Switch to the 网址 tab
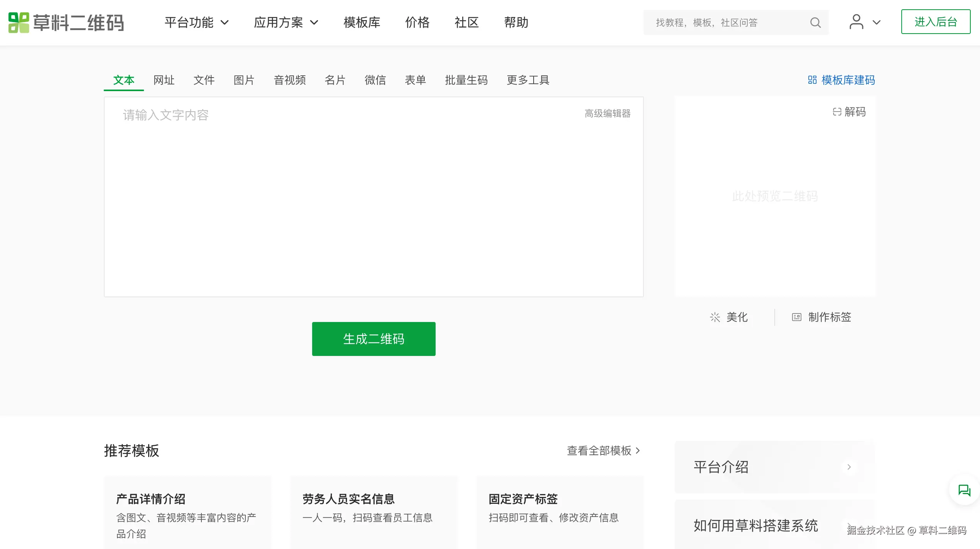Screen dimensions: 980x549 (x=164, y=80)
